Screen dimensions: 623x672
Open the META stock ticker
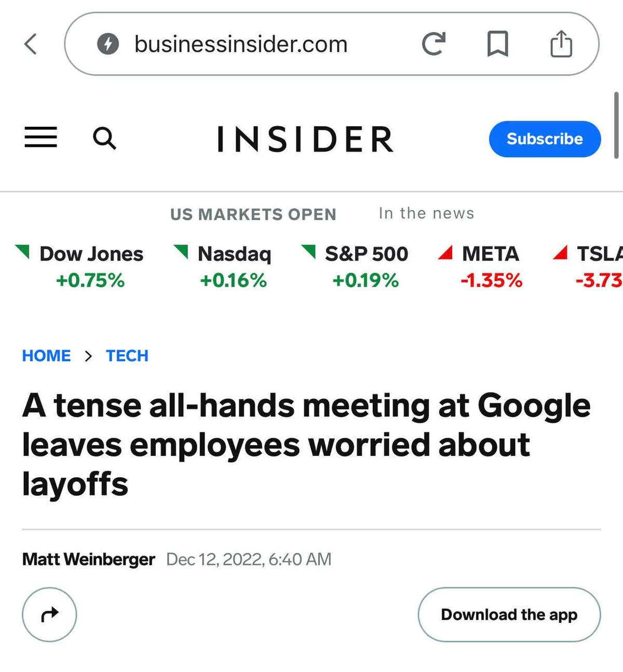coord(491,267)
